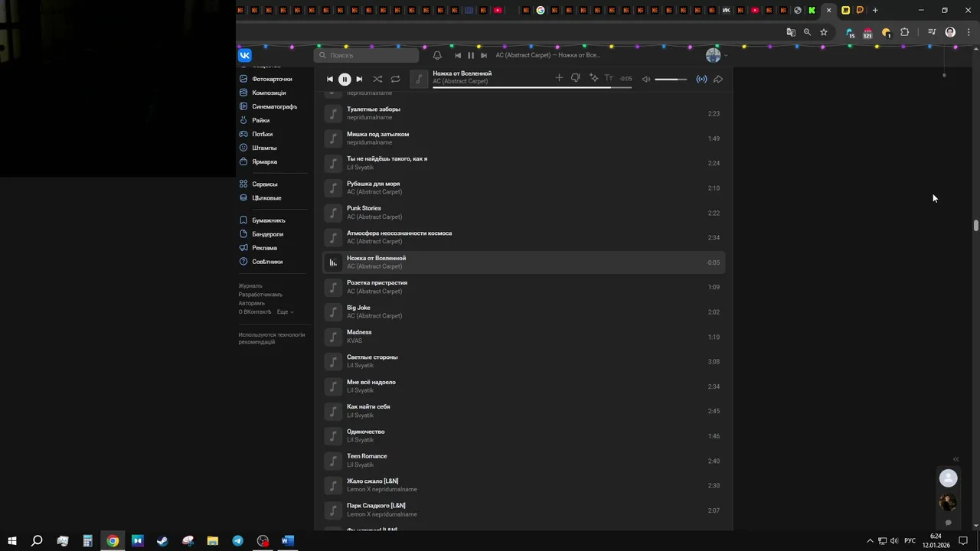Open artist KVAS under Madness
Viewport: 980px width, 551px height.
pos(354,341)
